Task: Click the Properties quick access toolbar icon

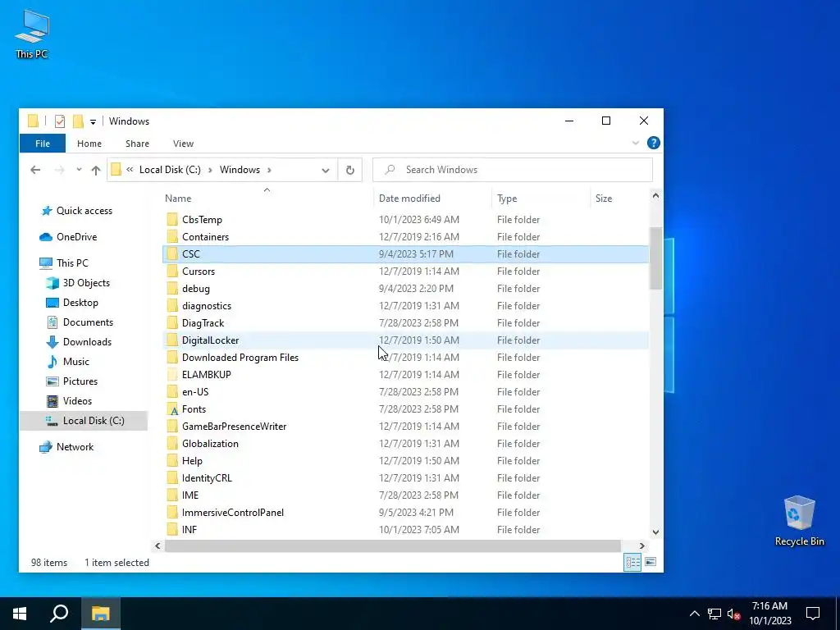Action: tap(60, 121)
